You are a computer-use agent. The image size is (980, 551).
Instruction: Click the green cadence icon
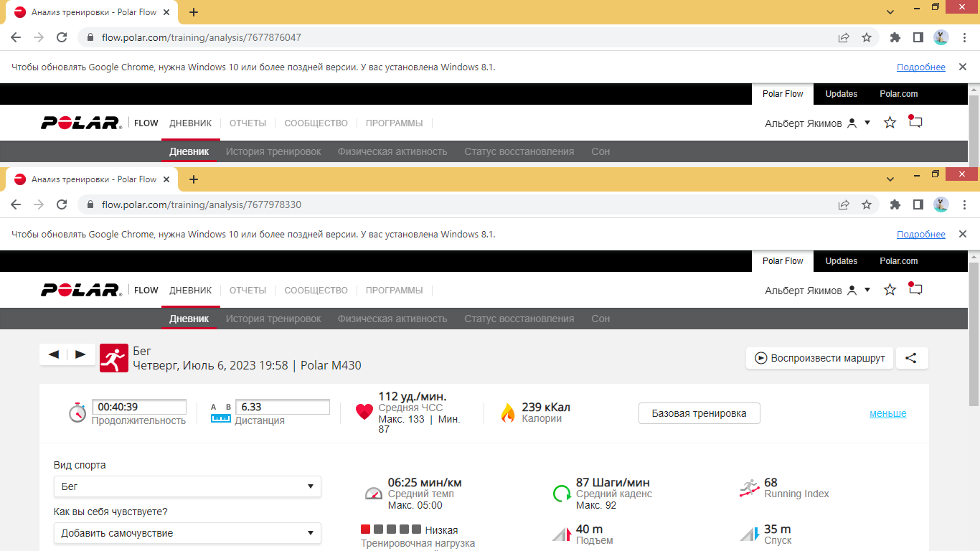[x=562, y=493]
